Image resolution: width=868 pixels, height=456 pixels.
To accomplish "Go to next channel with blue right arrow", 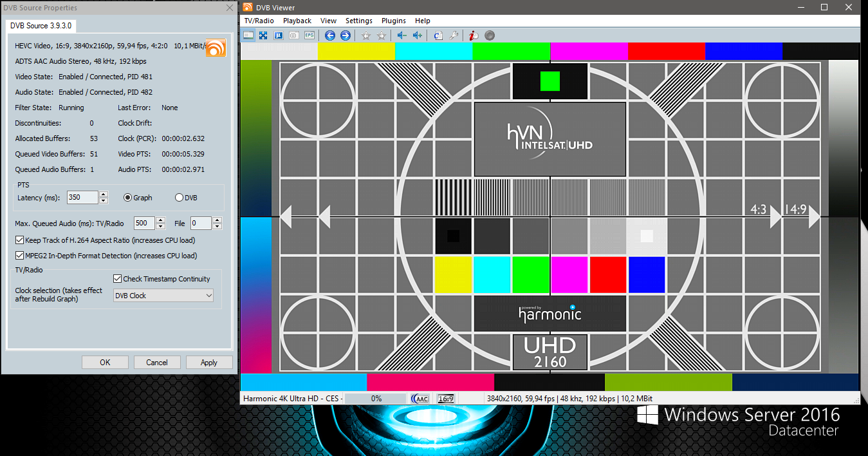I will [x=346, y=35].
